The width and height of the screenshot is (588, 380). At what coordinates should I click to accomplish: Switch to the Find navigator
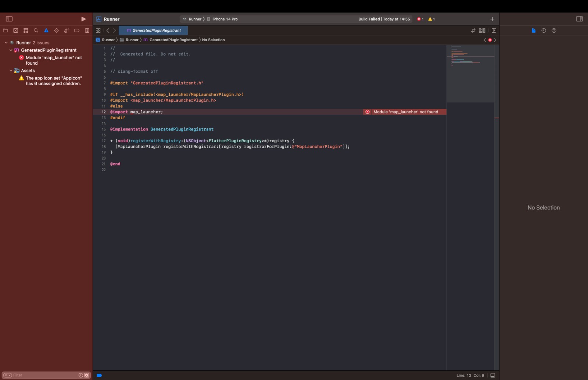pos(36,31)
